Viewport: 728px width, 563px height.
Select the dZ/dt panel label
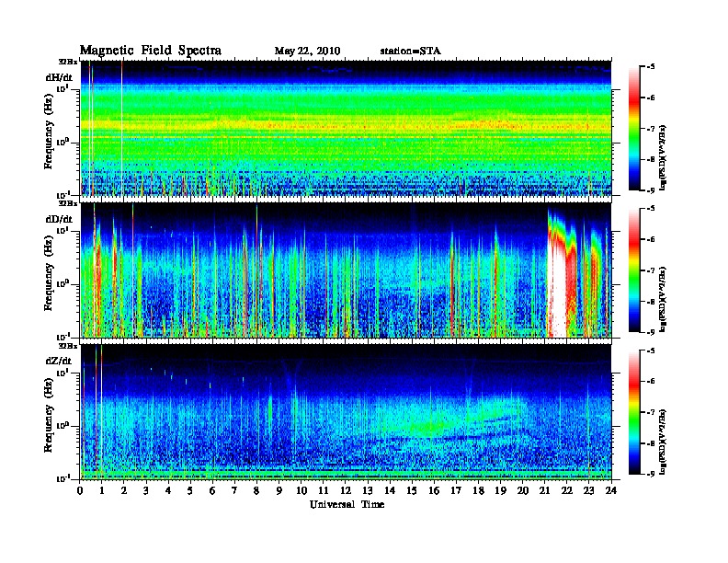tap(59, 361)
